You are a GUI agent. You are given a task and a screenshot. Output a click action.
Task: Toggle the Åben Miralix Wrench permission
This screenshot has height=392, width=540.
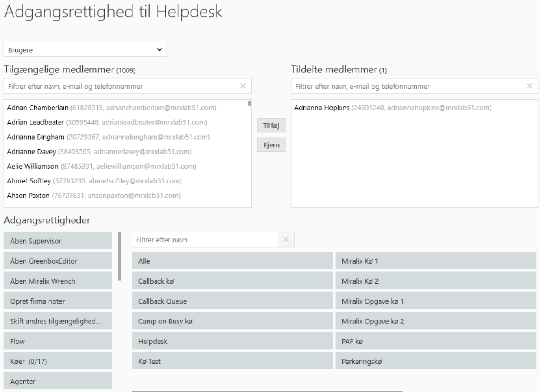click(58, 281)
